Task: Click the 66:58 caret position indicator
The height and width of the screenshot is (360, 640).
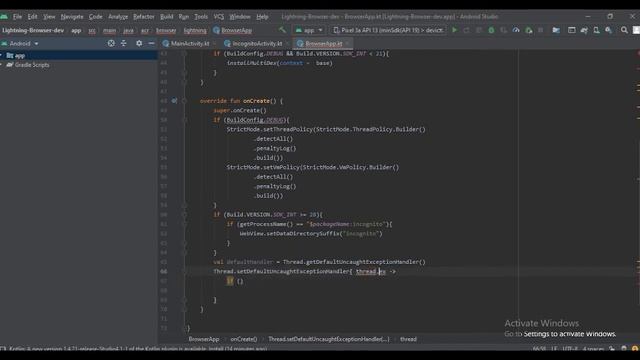Action: pyautogui.click(x=539, y=349)
